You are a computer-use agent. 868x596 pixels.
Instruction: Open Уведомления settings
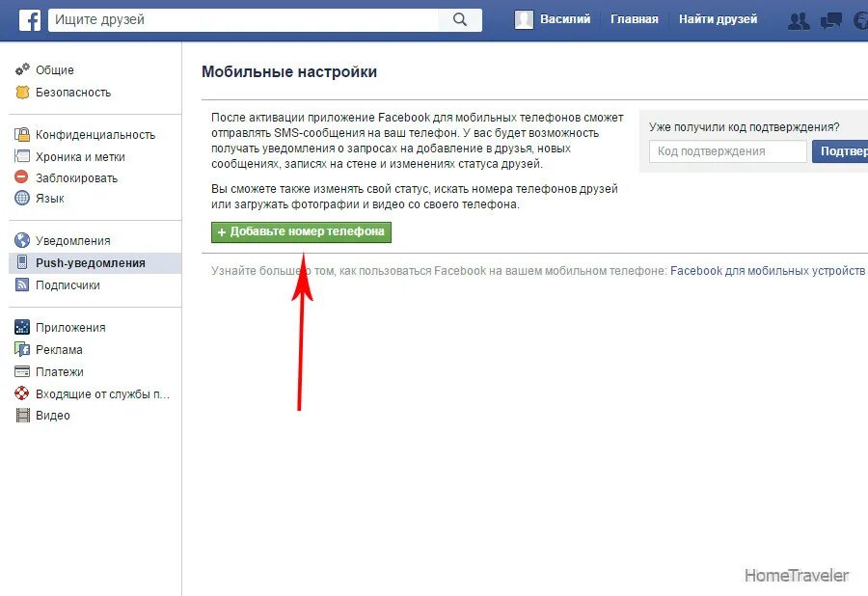72,241
